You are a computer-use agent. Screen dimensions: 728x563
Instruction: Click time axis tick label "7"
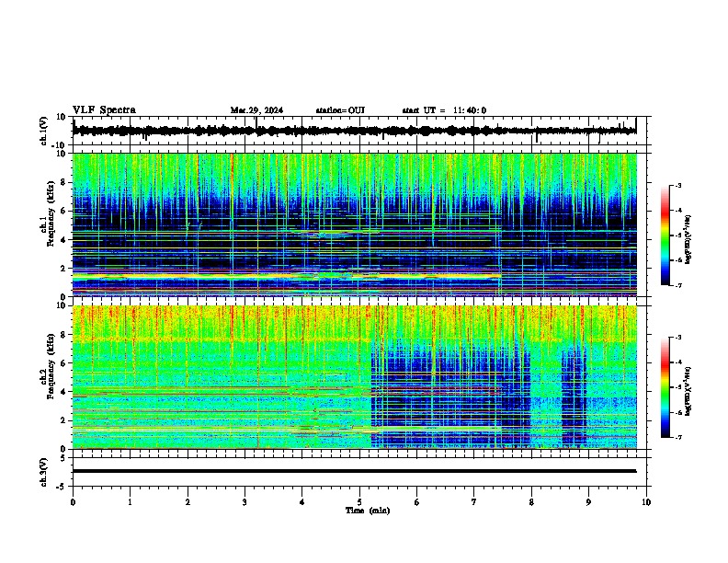click(474, 502)
